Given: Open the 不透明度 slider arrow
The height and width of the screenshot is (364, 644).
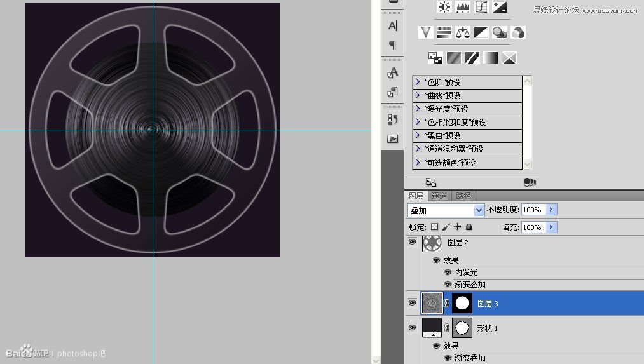Looking at the screenshot, I should pyautogui.click(x=551, y=210).
